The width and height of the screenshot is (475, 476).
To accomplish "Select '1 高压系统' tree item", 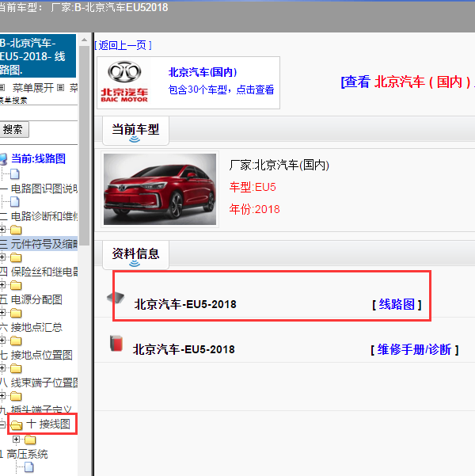I will click(x=24, y=454).
